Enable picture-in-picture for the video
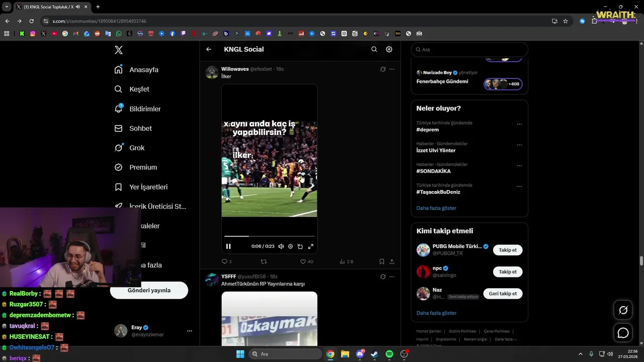The height and width of the screenshot is (362, 644). click(x=300, y=246)
